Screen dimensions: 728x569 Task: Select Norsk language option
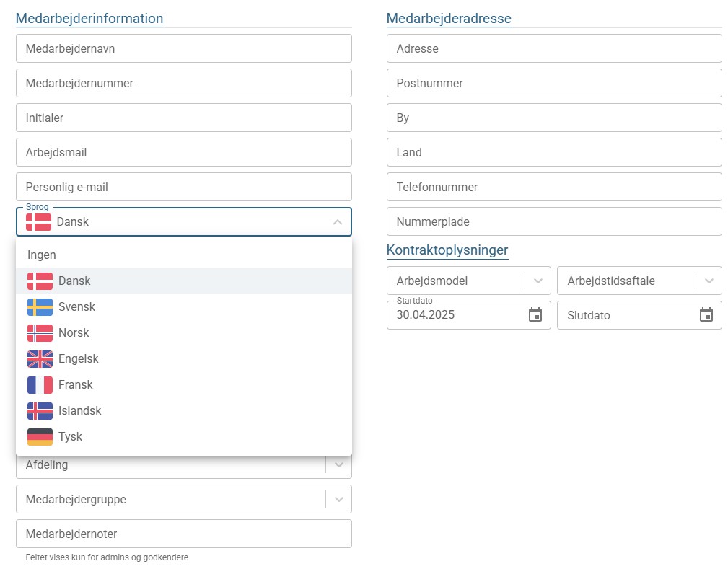click(74, 333)
